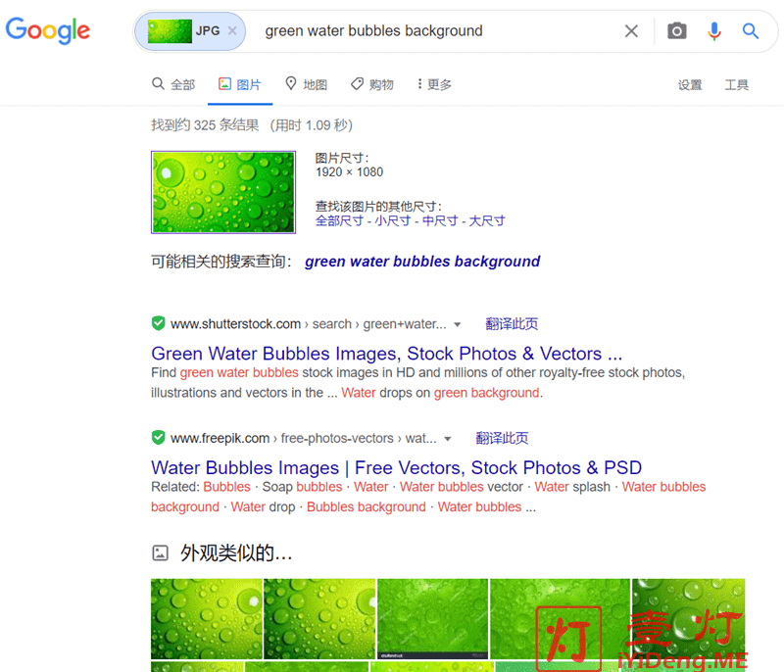
Task: Switch to the 全部 tab
Action: click(x=173, y=84)
